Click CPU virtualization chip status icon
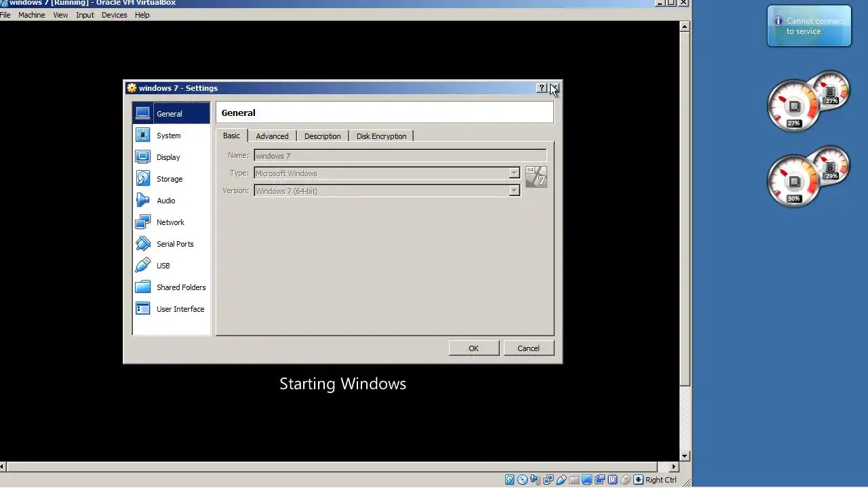This screenshot has height=488, width=868. pyautogui.click(x=612, y=480)
